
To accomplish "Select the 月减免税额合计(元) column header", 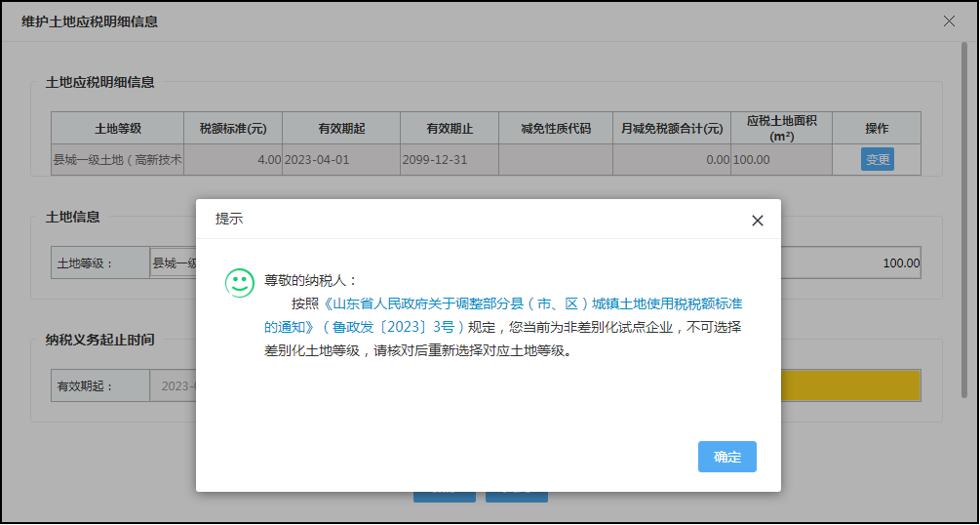I will (x=672, y=128).
